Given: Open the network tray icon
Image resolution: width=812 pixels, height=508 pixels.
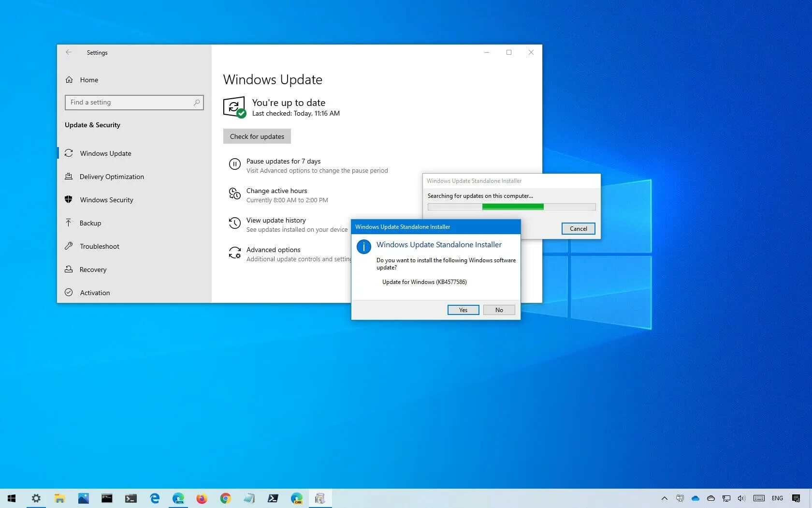Looking at the screenshot, I should pos(726,498).
